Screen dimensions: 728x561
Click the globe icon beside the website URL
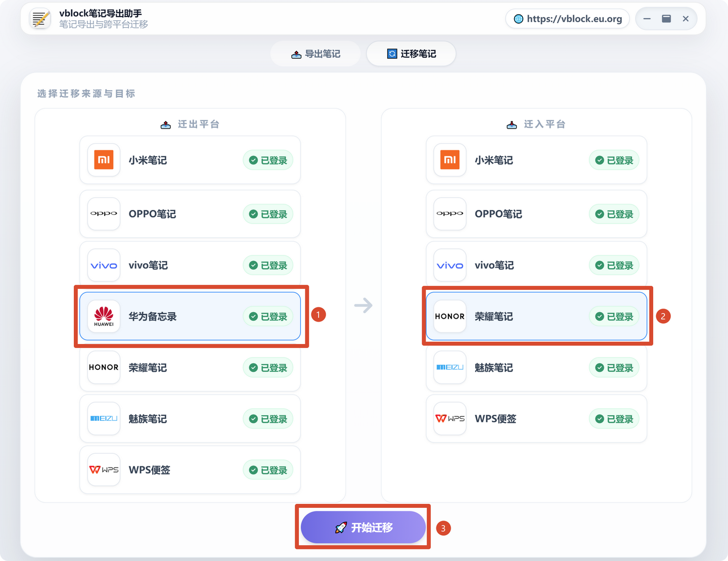pyautogui.click(x=519, y=19)
